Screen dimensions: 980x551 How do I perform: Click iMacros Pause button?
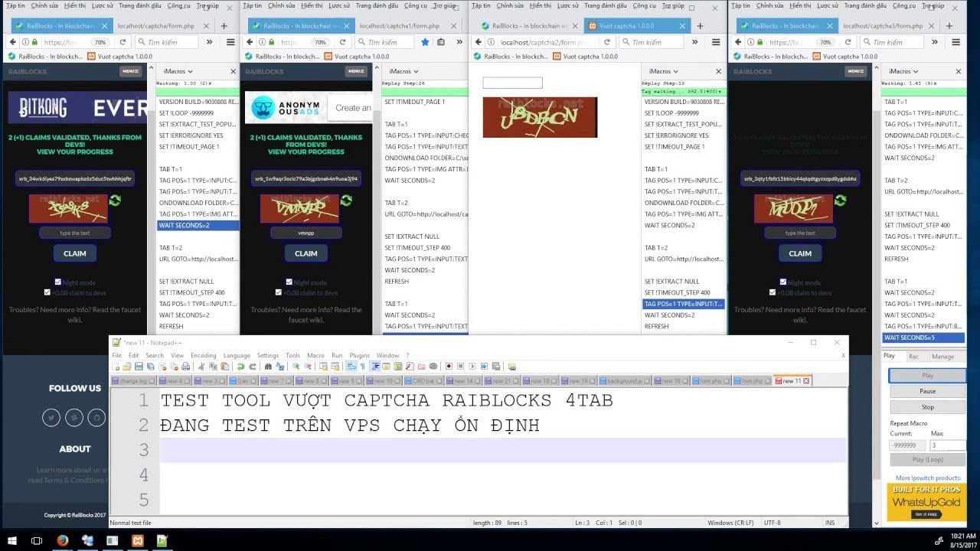927,391
